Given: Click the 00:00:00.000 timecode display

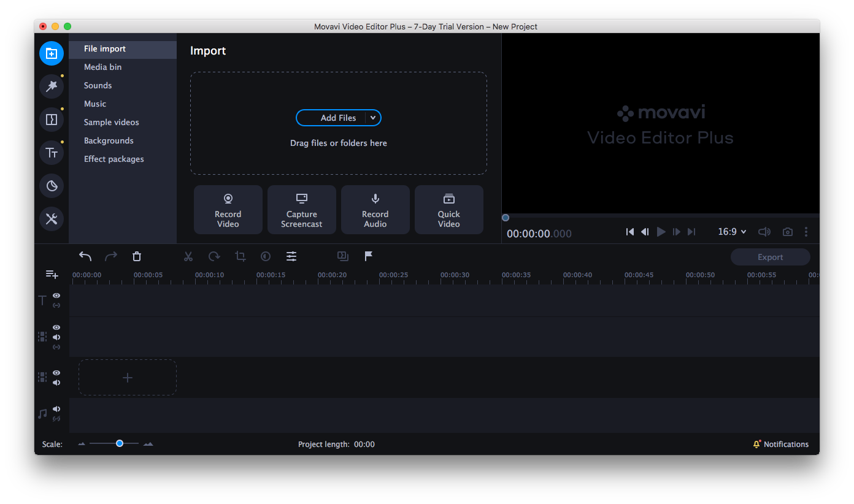Looking at the screenshot, I should click(539, 234).
